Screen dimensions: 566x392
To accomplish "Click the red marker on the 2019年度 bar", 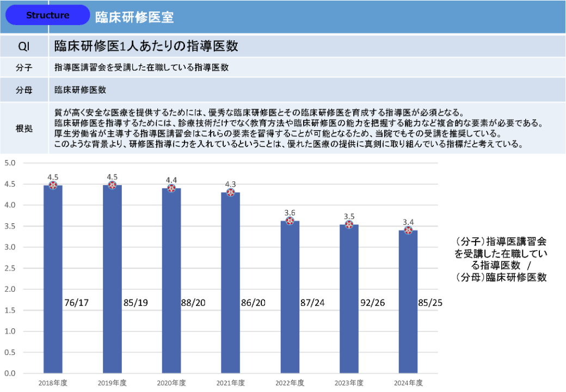I will pos(112,185).
